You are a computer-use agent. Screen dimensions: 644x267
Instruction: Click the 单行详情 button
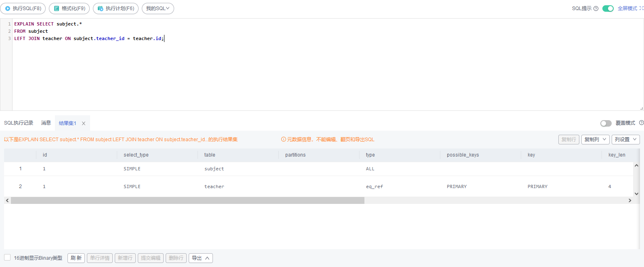(100, 258)
